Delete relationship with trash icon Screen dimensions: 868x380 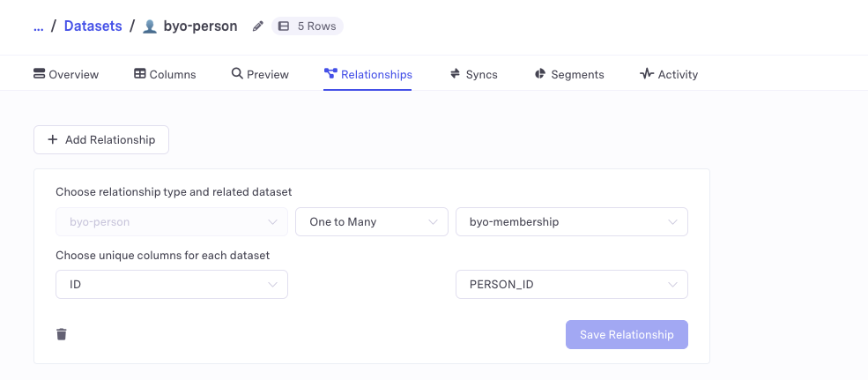click(x=62, y=334)
